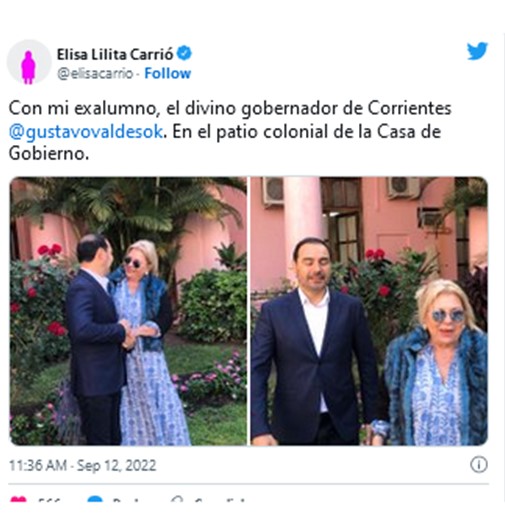This screenshot has width=505, height=515.
Task: Click the reply label beside the bubble icon
Action: pos(125,500)
